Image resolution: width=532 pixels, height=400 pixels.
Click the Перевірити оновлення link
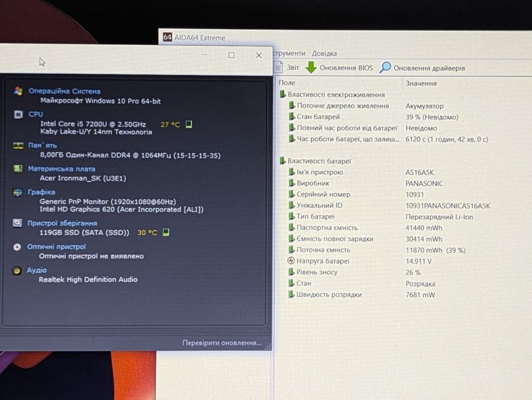click(222, 343)
